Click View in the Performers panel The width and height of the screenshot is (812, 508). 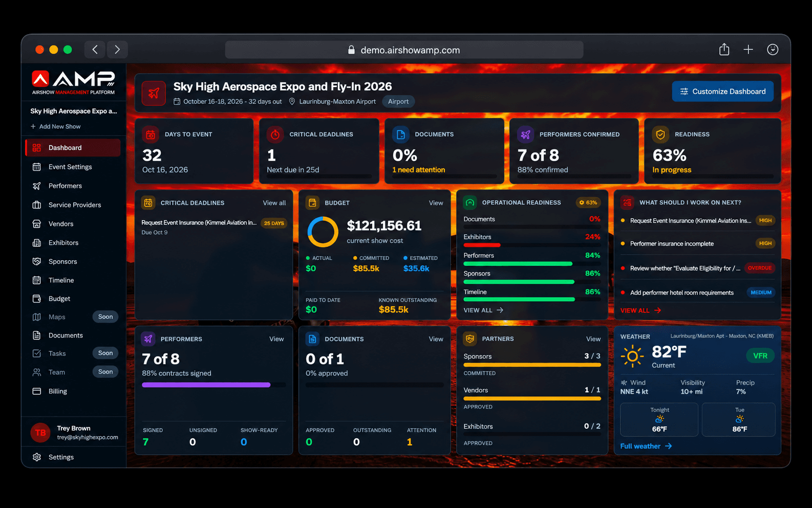[276, 339]
